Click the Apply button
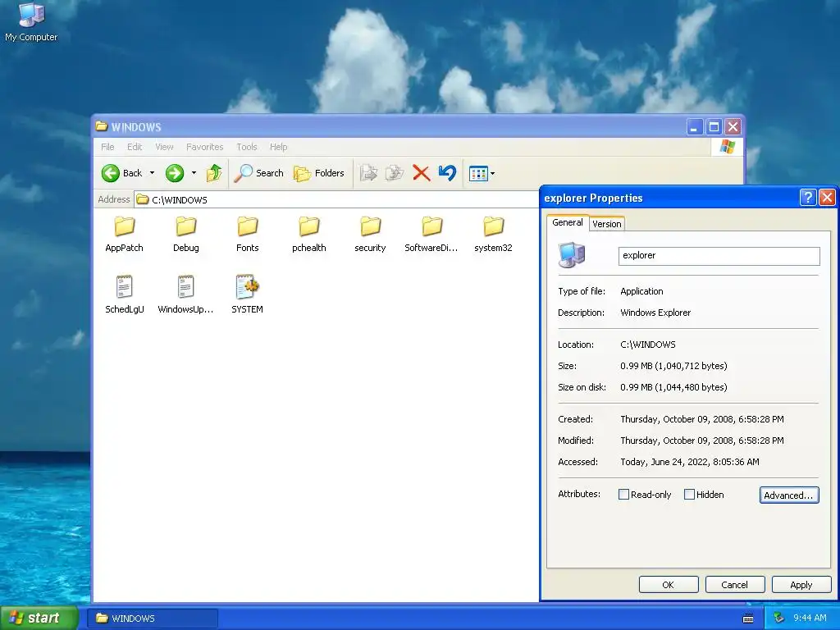Image resolution: width=840 pixels, height=630 pixels. 801,585
